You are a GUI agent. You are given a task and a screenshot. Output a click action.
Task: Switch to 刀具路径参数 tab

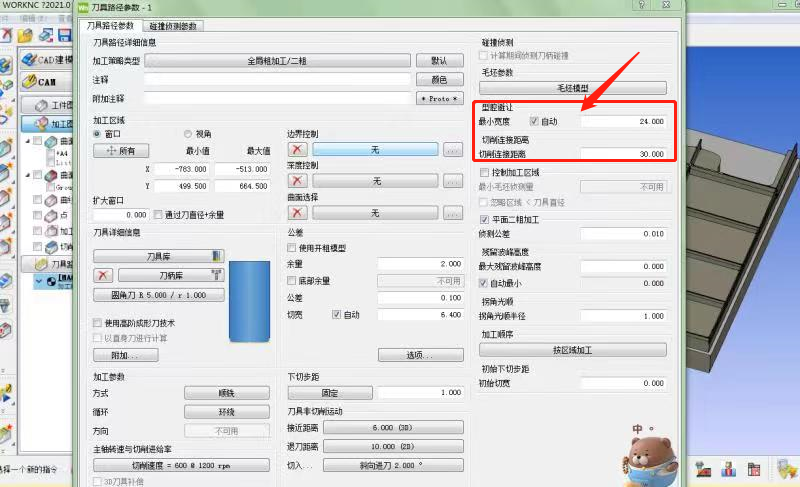point(110,25)
